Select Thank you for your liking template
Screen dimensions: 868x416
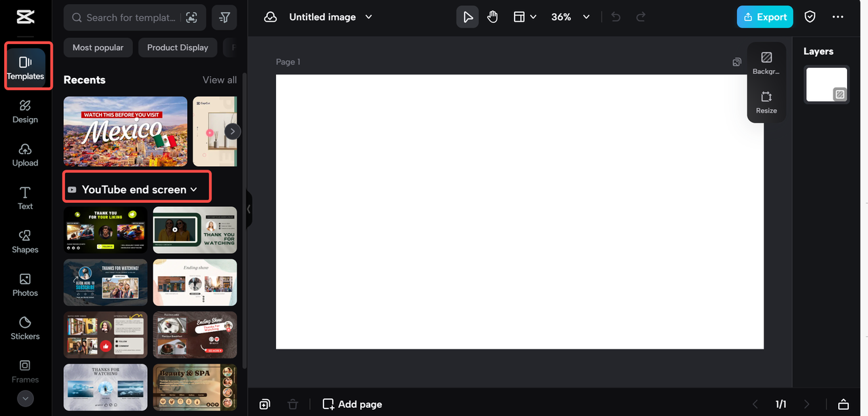(x=105, y=230)
